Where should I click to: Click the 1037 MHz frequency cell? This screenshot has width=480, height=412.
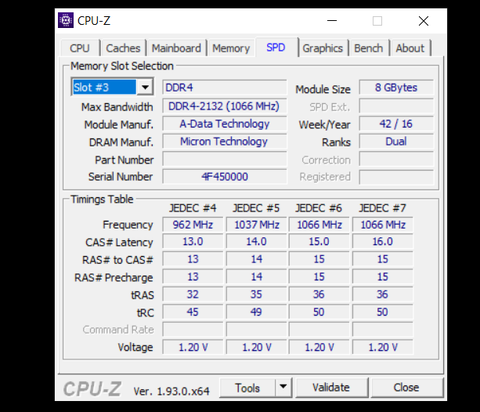tap(256, 224)
